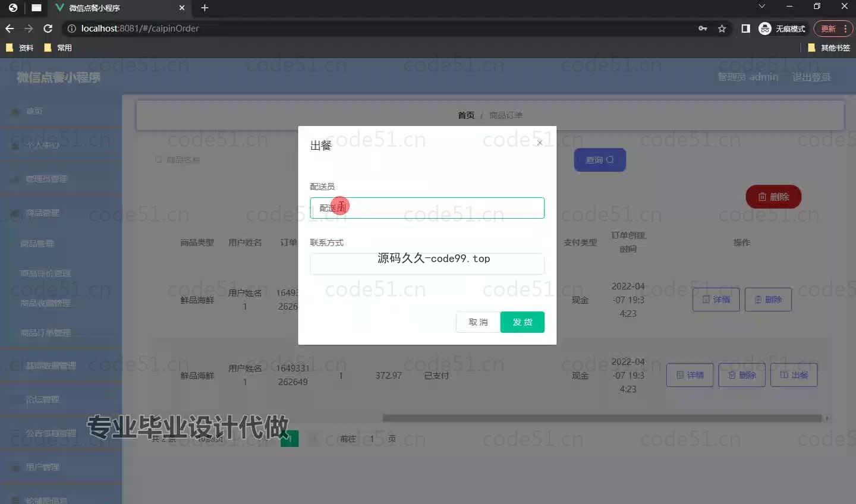The image size is (856, 504).
Task: Reload the page with the refresh icon
Action: coord(48,29)
